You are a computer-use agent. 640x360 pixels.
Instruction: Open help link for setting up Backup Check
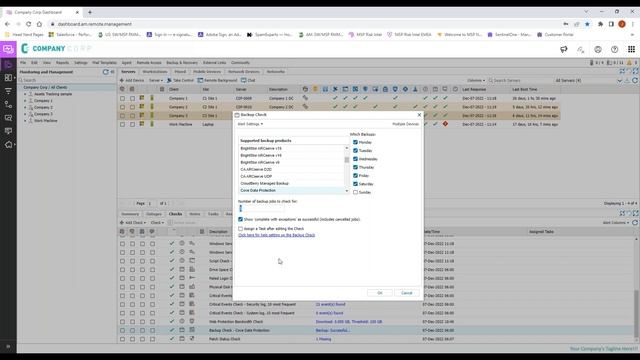pyautogui.click(x=276, y=235)
